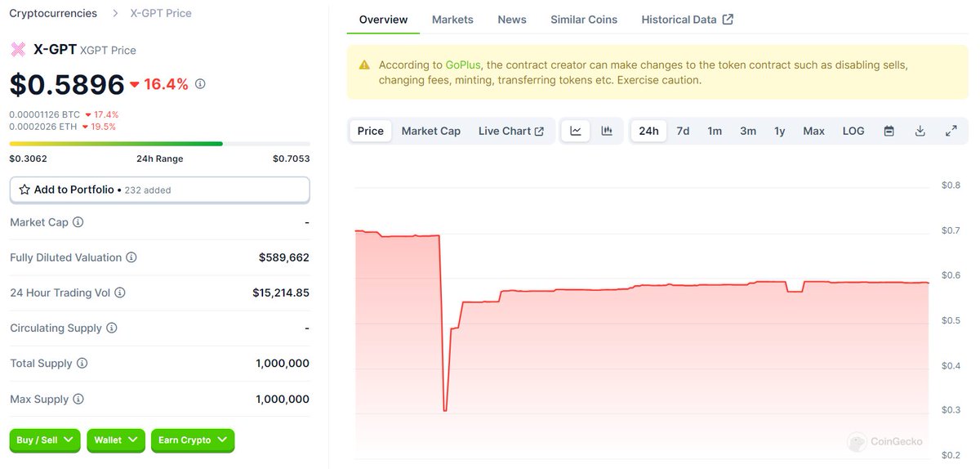Open the Historical Data tab
The height and width of the screenshot is (469, 980).
(687, 19)
